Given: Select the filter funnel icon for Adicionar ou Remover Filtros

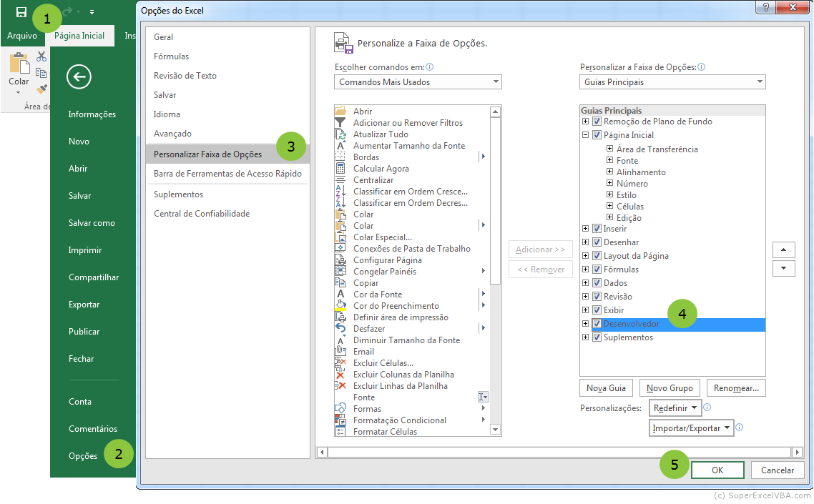Looking at the screenshot, I should (340, 122).
